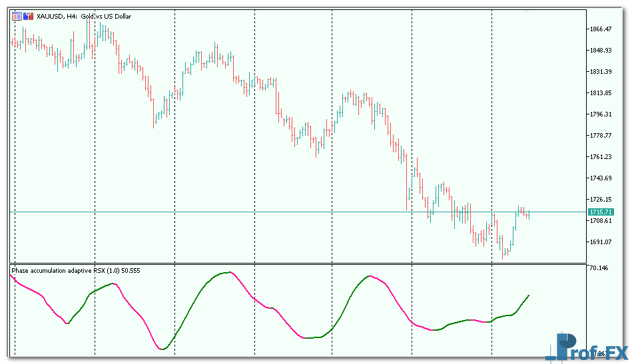
Task: Click the 1866.47 price scale label
Action: point(600,29)
